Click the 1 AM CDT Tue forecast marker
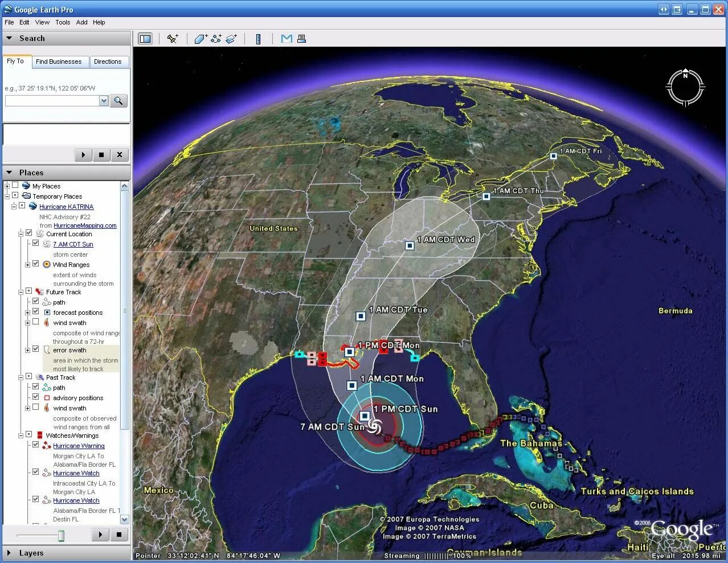The image size is (728, 563). pos(361,316)
